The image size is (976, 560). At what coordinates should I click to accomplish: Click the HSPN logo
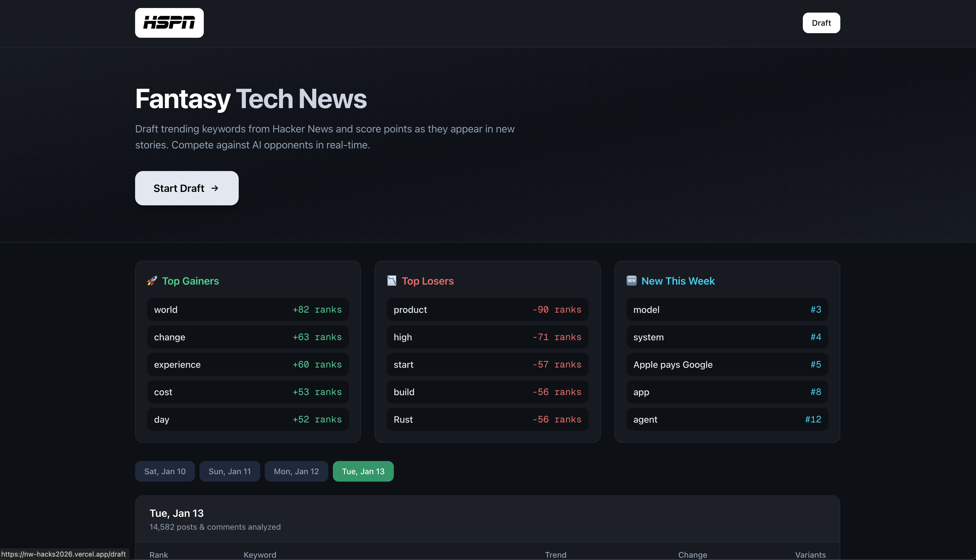169,23
